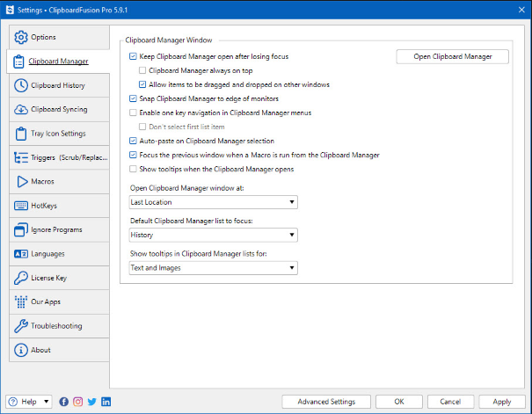This screenshot has height=414, width=532.
Task: Check Don't select first list item
Action: pos(142,127)
